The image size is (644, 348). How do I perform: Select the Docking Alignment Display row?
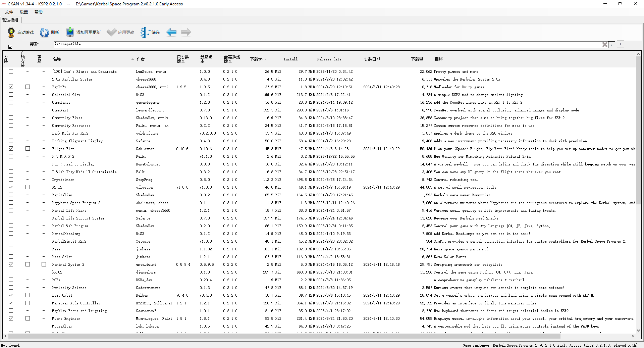coord(319,141)
